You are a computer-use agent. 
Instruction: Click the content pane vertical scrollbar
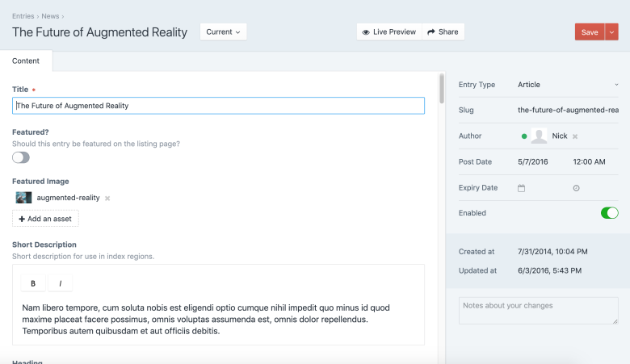click(x=442, y=88)
